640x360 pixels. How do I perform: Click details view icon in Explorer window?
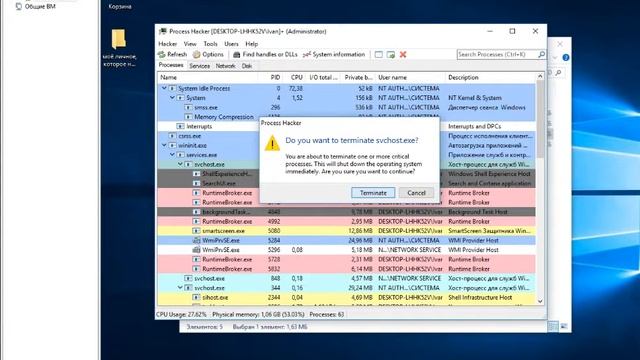point(553,326)
